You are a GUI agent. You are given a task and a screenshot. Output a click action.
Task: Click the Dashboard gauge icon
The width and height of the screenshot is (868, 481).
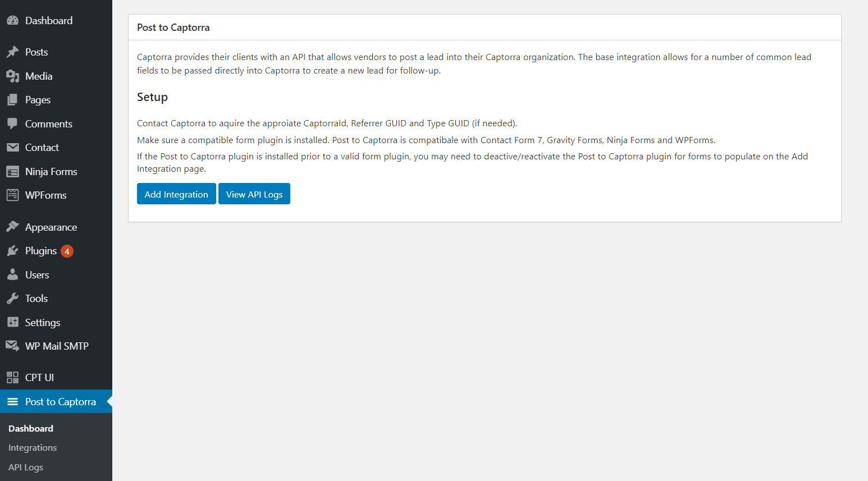(x=12, y=21)
